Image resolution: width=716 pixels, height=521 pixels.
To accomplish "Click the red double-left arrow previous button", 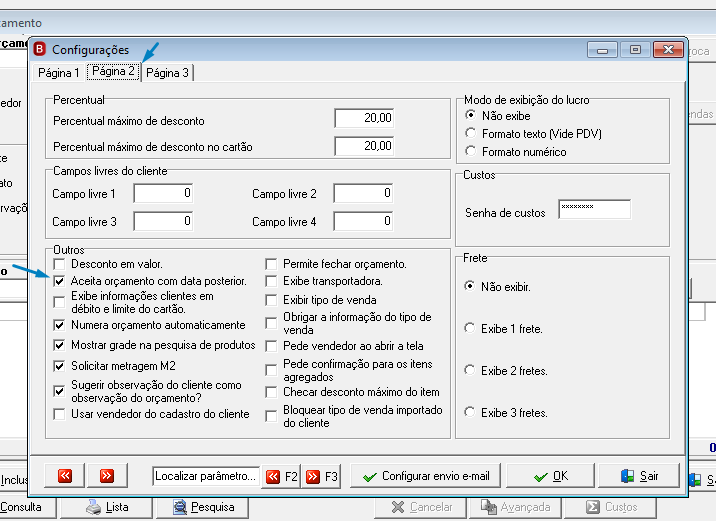I will point(65,476).
